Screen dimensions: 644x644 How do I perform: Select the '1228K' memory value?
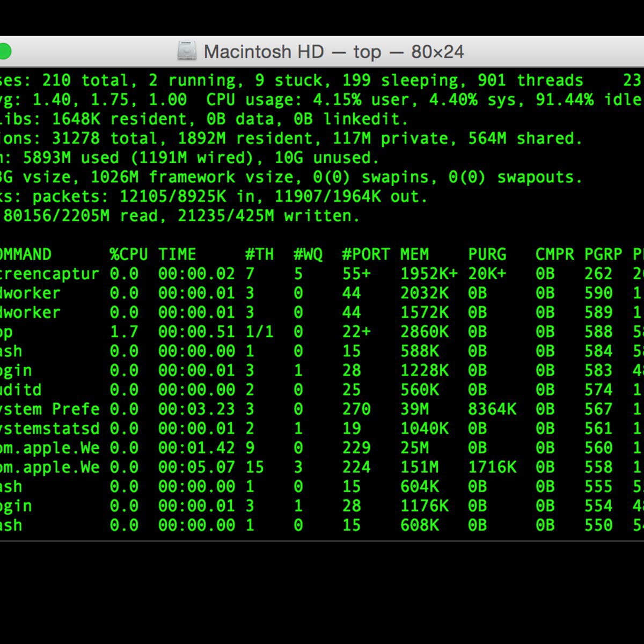424,370
